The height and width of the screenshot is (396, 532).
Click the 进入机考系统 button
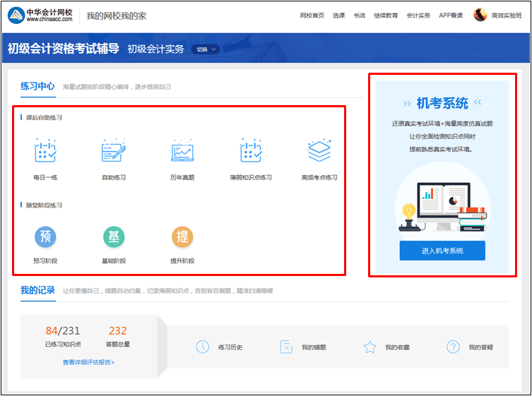click(442, 251)
